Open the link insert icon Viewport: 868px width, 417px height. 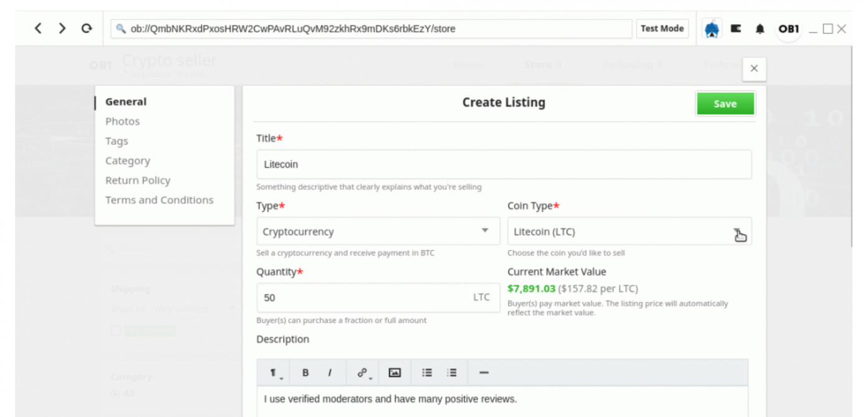[x=363, y=373]
